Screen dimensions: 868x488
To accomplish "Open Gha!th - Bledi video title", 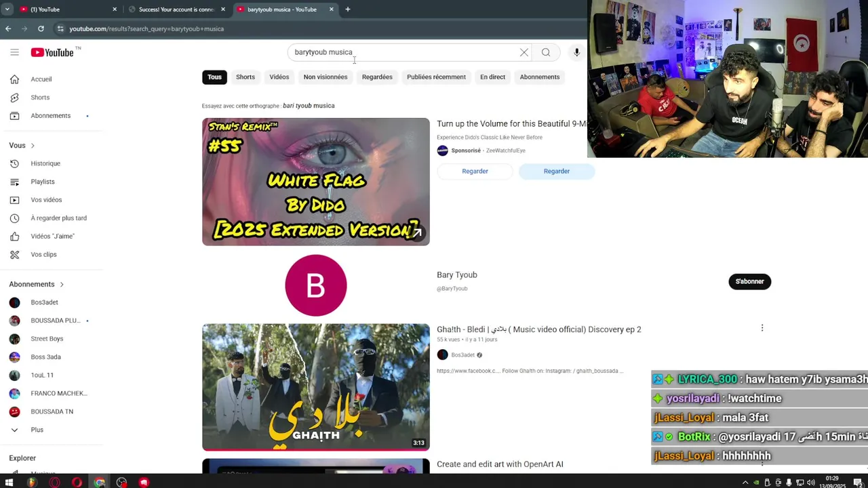I will [x=539, y=329].
